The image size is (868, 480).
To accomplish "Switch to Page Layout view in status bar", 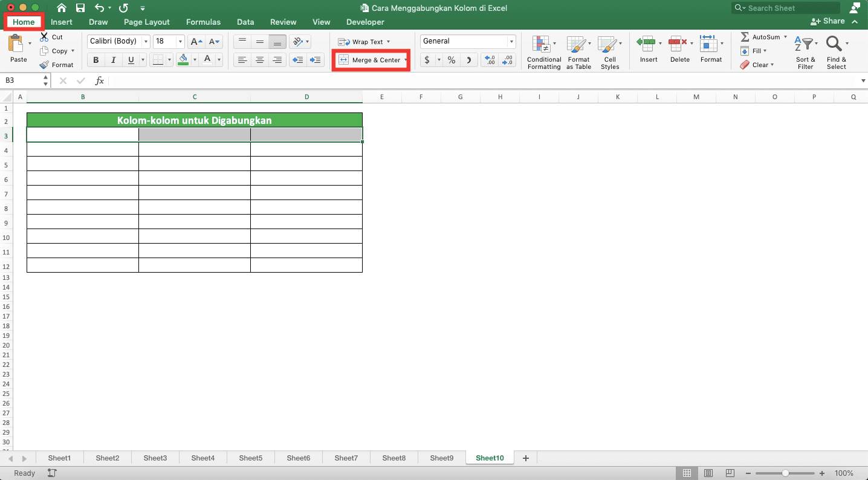I will [708, 473].
